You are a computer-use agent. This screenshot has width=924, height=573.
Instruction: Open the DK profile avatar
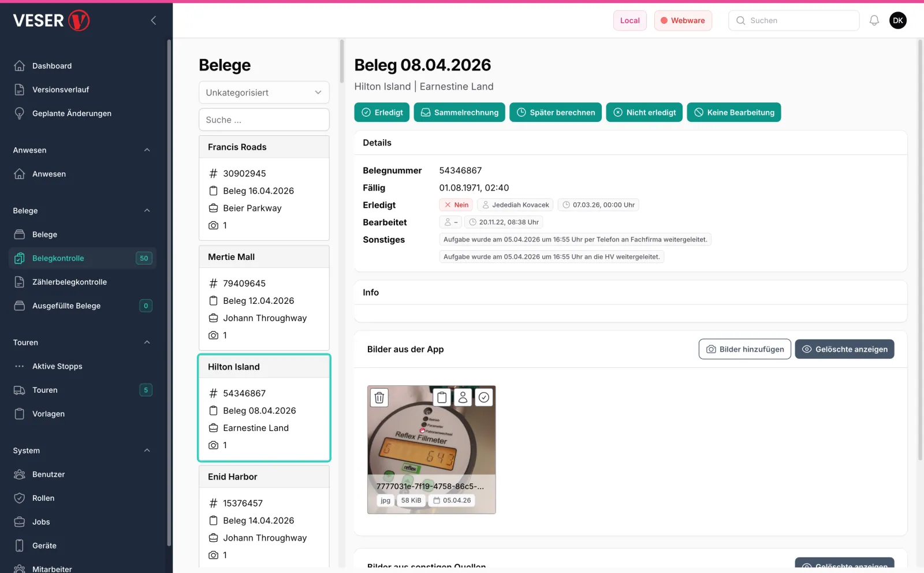[898, 20]
